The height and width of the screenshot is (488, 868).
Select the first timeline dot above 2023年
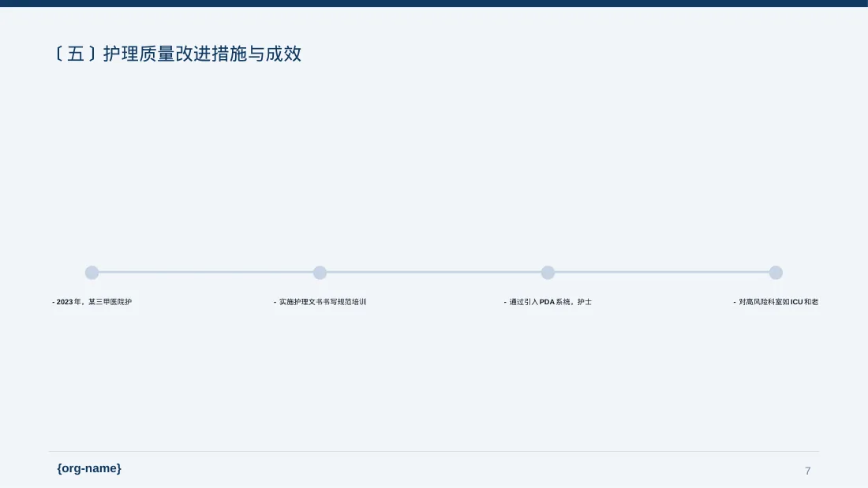point(92,272)
